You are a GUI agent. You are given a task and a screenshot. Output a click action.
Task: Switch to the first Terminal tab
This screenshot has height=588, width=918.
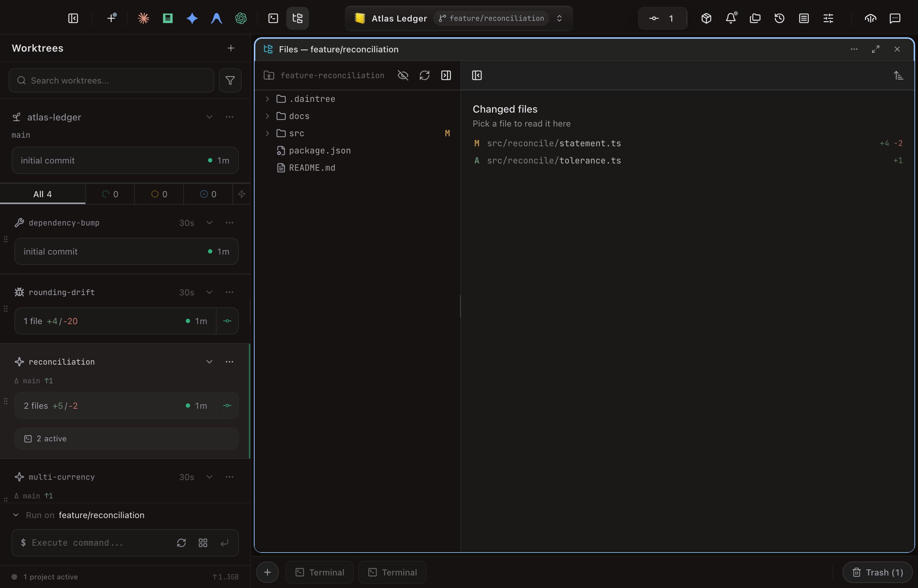(320, 572)
